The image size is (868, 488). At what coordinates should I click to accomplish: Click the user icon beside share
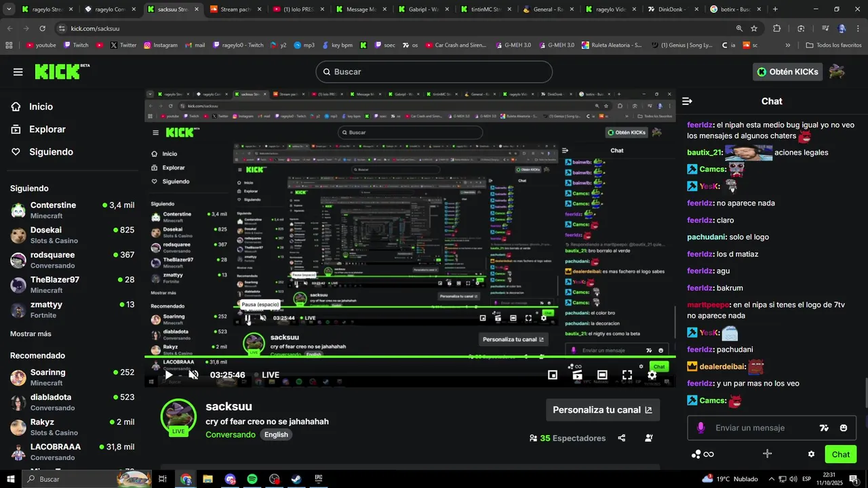[x=649, y=438]
